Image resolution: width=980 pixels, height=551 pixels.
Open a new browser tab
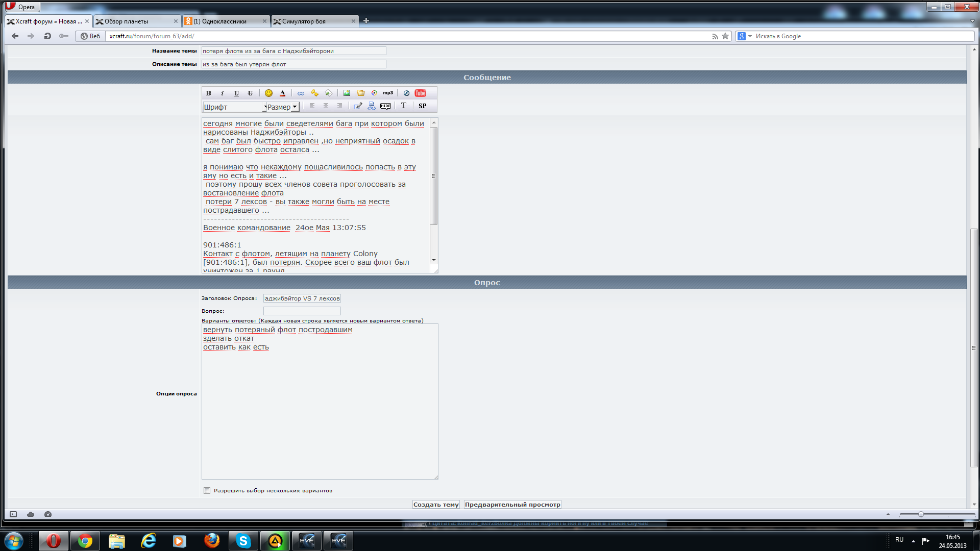[366, 21]
